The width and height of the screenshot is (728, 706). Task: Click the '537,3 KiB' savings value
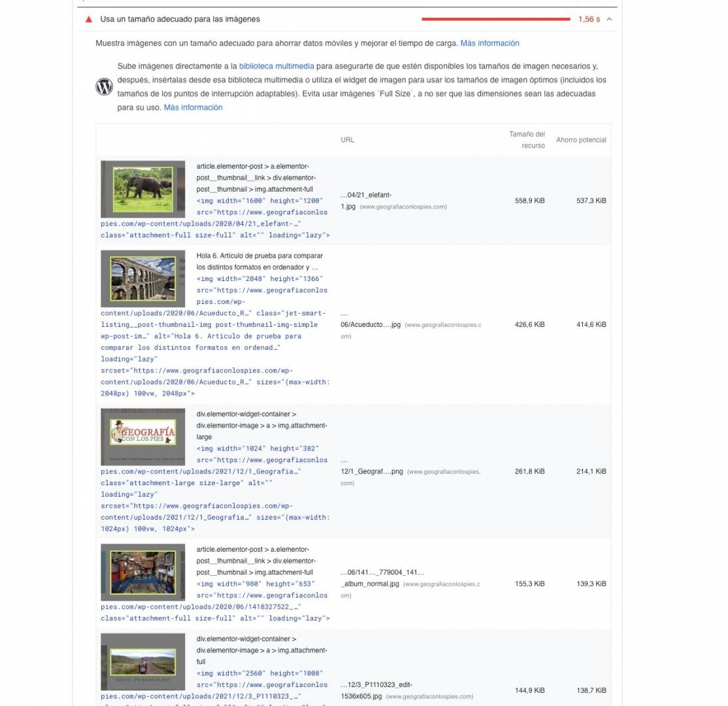pos(591,201)
